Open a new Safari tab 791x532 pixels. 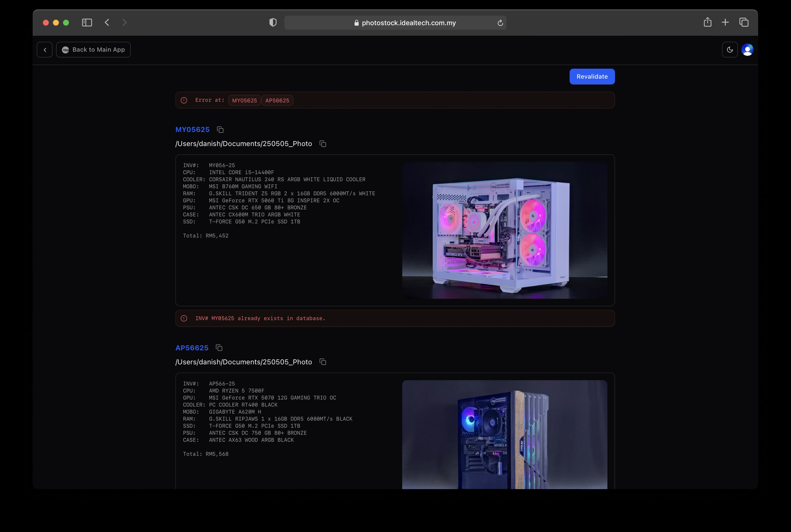(x=725, y=22)
